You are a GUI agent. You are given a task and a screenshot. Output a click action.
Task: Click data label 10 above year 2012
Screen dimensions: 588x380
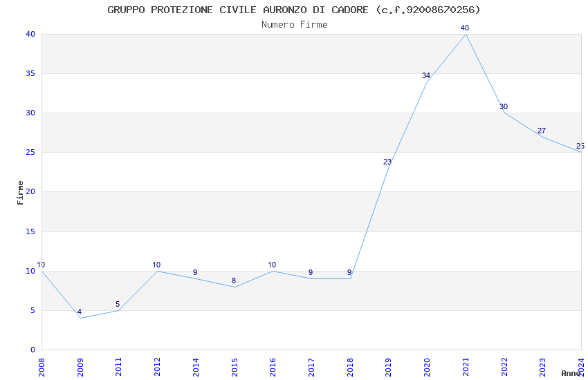pyautogui.click(x=156, y=265)
